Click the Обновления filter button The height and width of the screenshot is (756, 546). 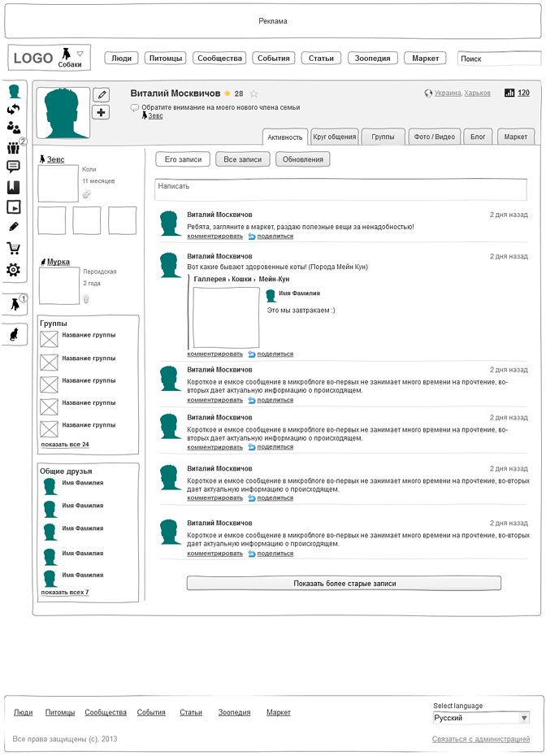[302, 159]
